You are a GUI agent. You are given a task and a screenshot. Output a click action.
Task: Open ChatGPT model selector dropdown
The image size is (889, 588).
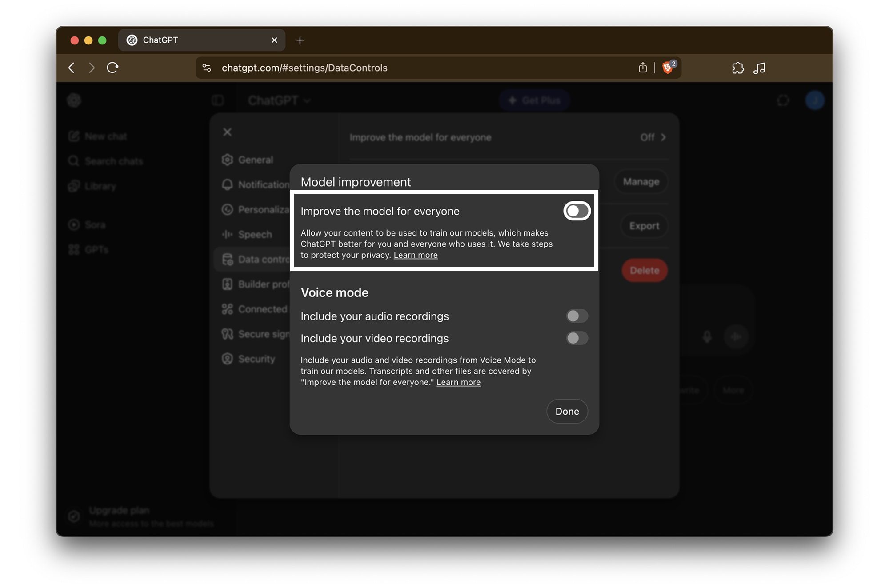279,101
